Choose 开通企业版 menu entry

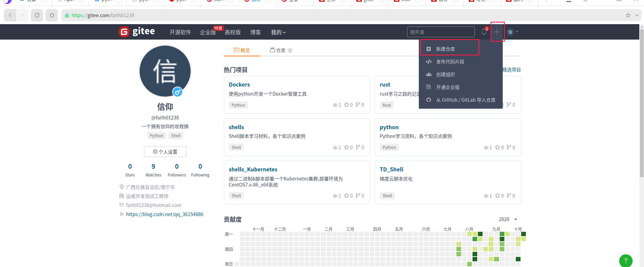tap(460, 87)
